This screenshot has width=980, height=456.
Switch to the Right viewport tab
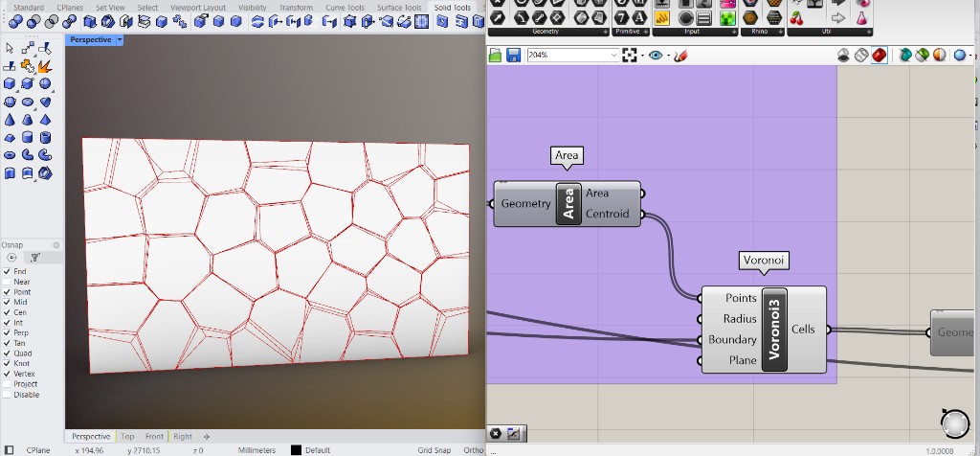(x=183, y=437)
